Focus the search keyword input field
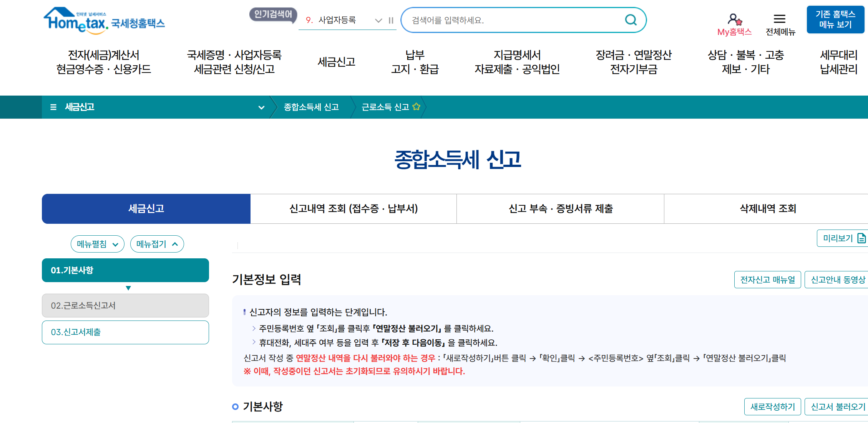 pos(511,20)
